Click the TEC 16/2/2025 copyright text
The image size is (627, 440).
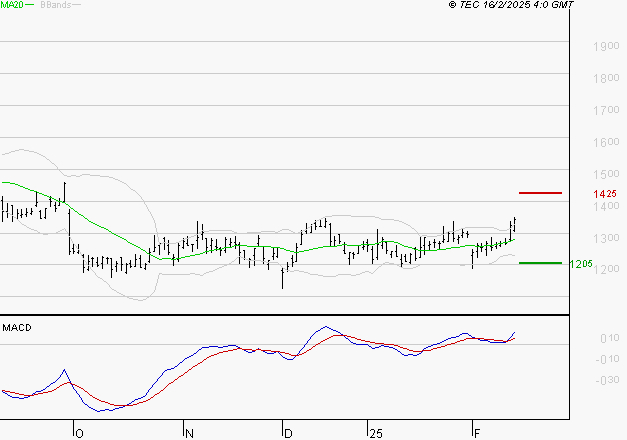click(511, 5)
